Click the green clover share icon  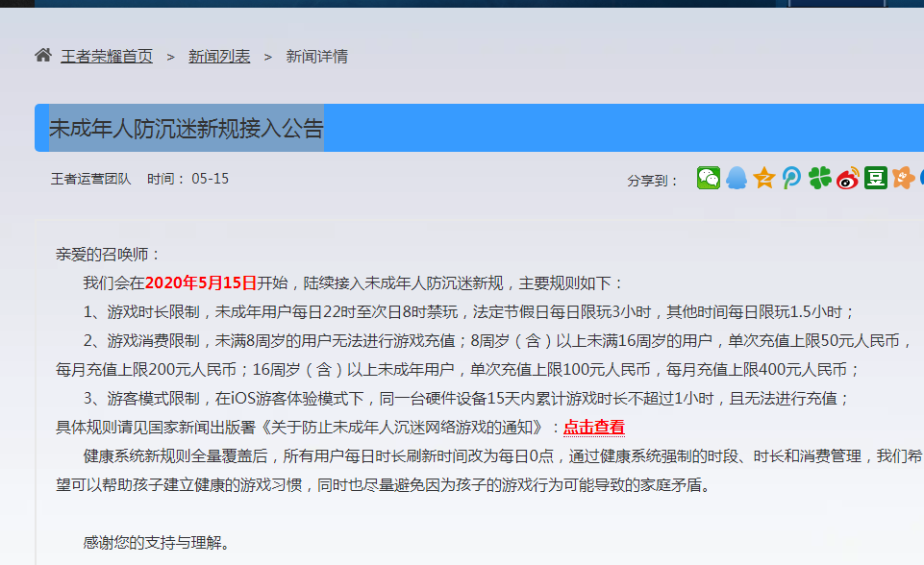[x=817, y=178]
